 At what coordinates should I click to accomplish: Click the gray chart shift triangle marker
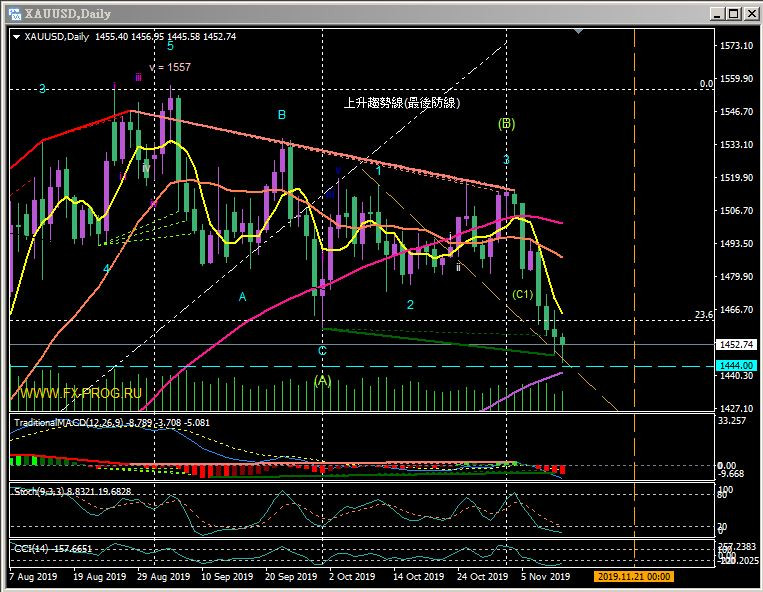tap(578, 32)
